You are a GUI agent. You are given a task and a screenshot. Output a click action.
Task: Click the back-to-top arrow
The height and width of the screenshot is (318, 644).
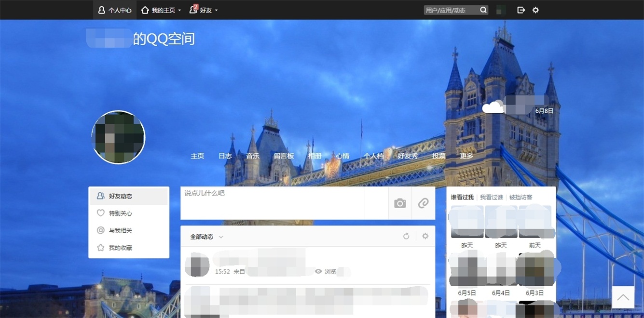click(622, 297)
